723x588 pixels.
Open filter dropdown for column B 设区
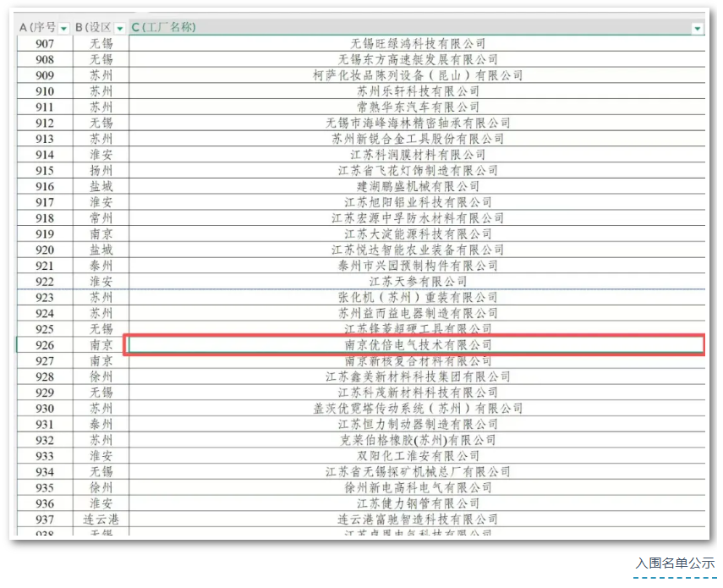120,29
